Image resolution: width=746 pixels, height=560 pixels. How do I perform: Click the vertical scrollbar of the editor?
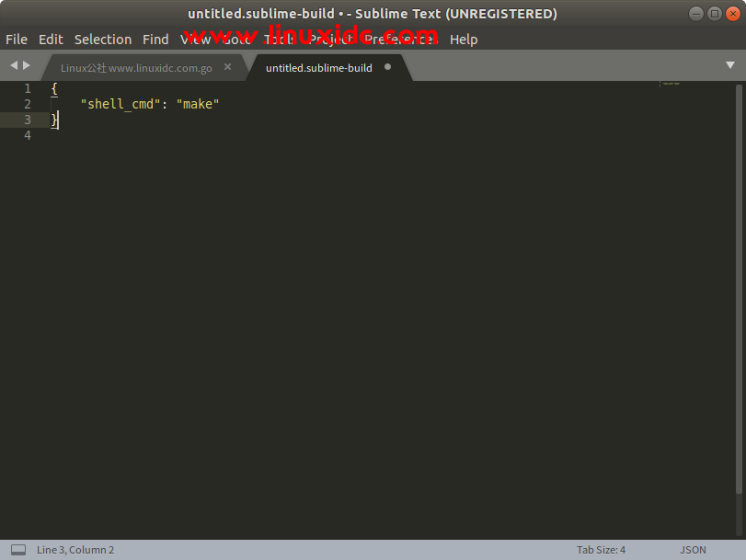739,290
